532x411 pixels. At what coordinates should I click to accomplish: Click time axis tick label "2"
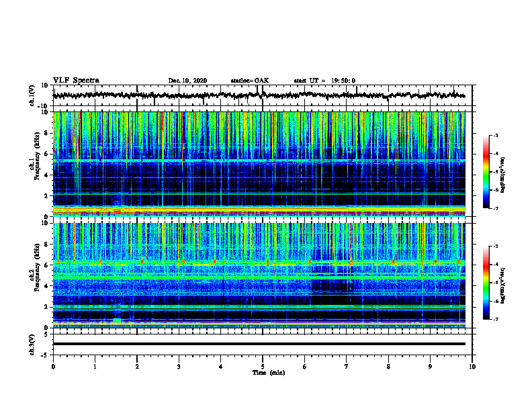click(x=137, y=367)
